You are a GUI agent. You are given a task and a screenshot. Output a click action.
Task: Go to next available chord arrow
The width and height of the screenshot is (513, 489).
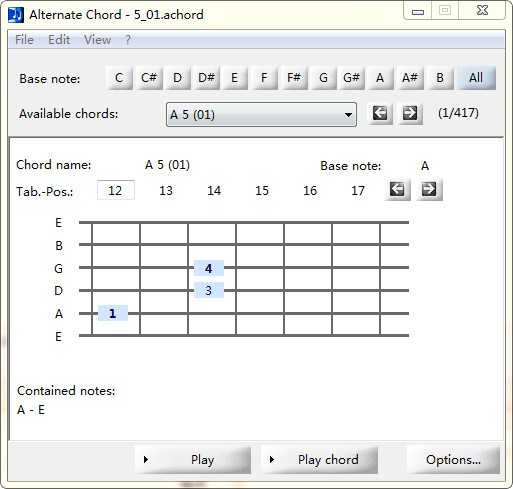pyautogui.click(x=410, y=114)
